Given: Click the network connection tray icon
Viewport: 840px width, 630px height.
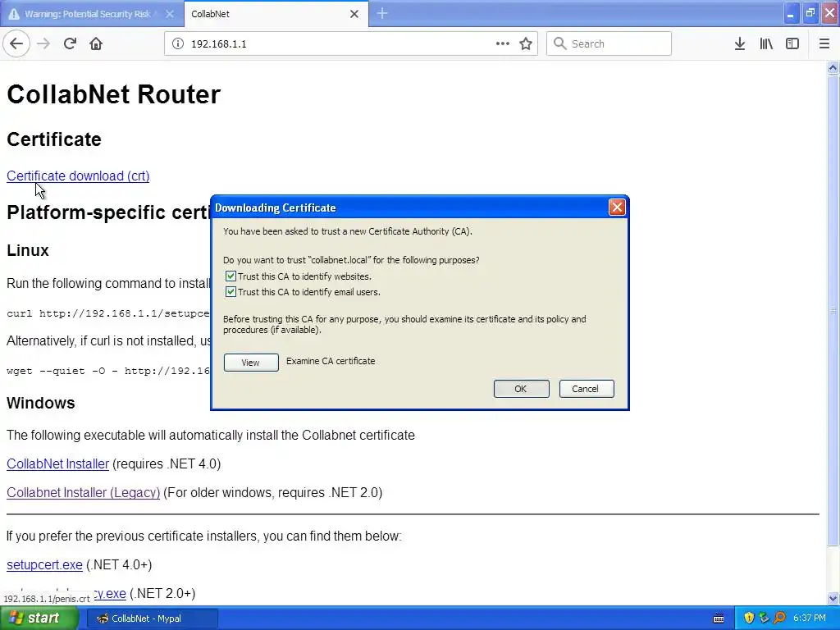Looking at the screenshot, I should [764, 619].
